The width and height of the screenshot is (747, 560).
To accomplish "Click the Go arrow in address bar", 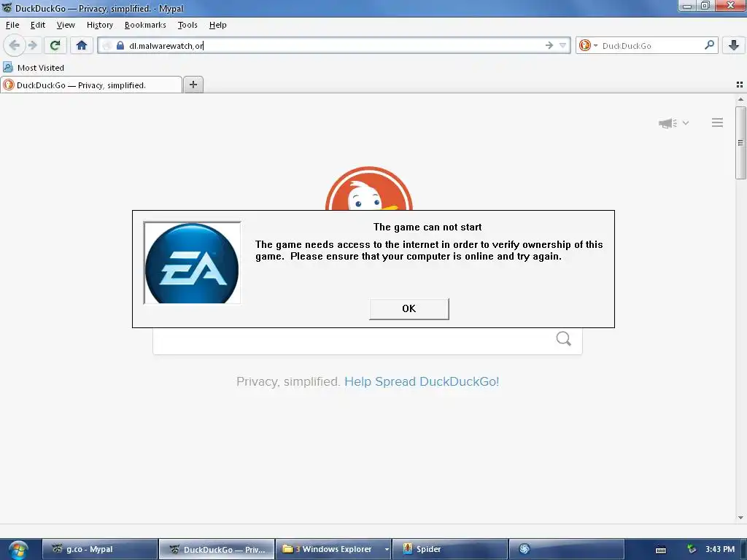I will (549, 45).
